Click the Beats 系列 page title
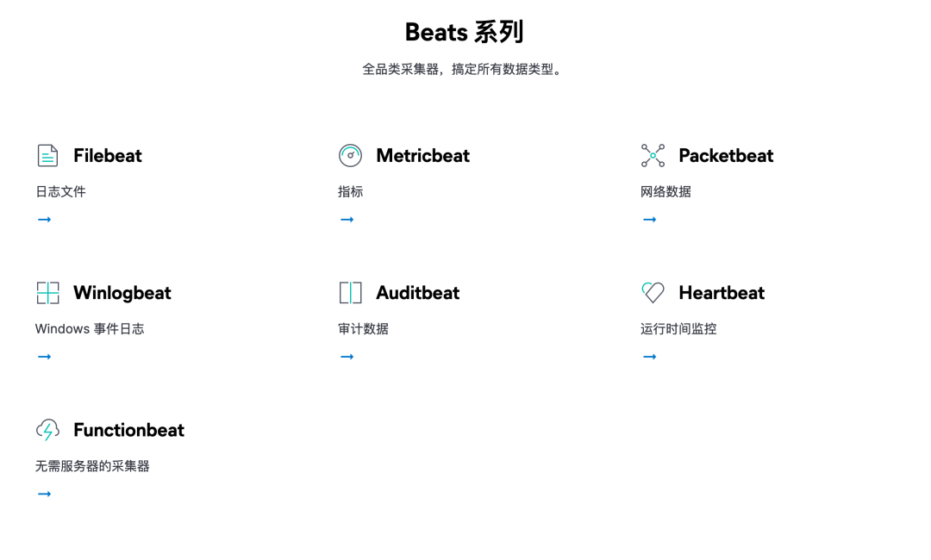This screenshot has width=931, height=560. coord(464,33)
